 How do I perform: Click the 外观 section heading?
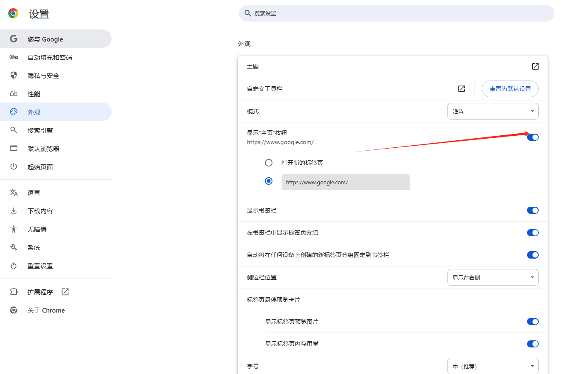tap(244, 44)
